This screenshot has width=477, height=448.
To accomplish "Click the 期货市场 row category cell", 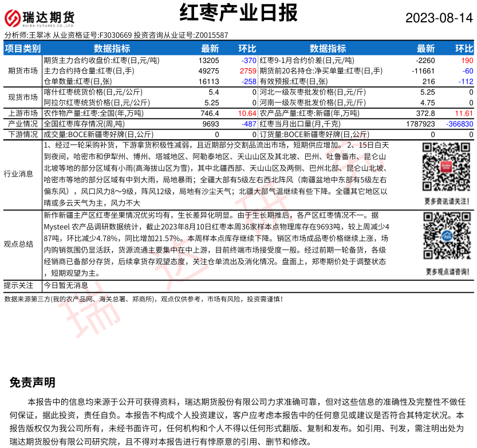I will click(22, 71).
